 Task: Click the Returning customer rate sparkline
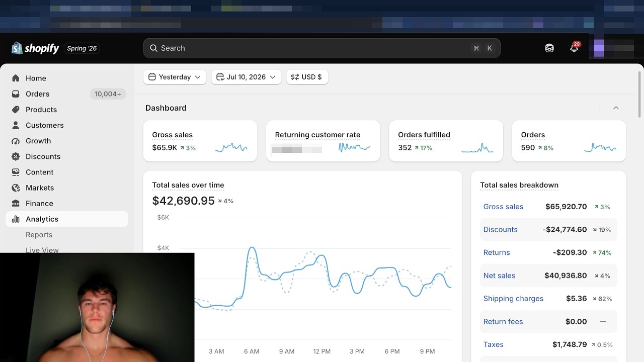[x=354, y=147]
